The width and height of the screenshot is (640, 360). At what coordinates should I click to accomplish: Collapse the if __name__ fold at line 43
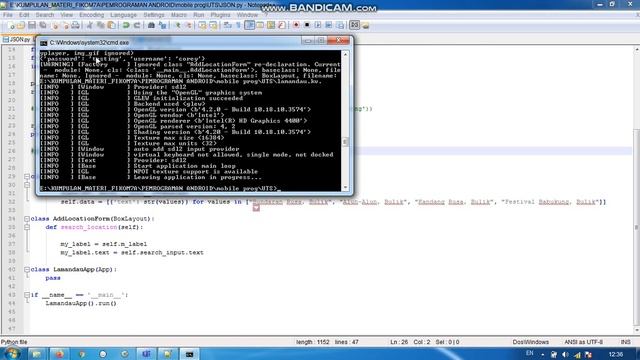(27, 295)
